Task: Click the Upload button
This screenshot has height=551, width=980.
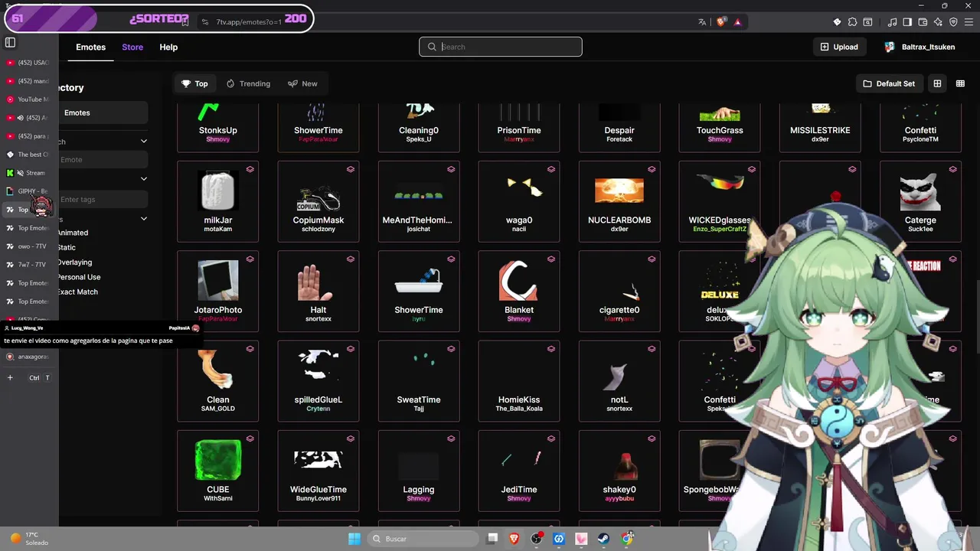Action: (x=839, y=47)
